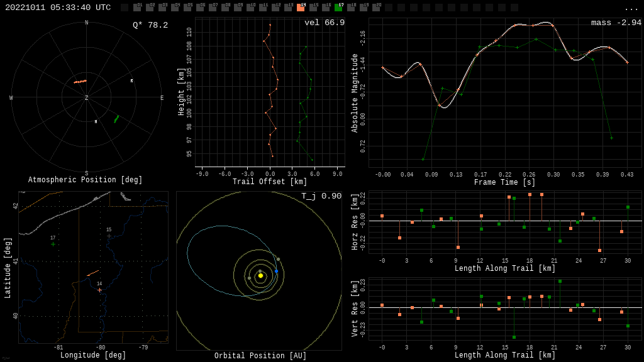Viewport: 644px width, 362px height.
Task: Click zenith Z at sky plot center
Action: click(x=86, y=97)
